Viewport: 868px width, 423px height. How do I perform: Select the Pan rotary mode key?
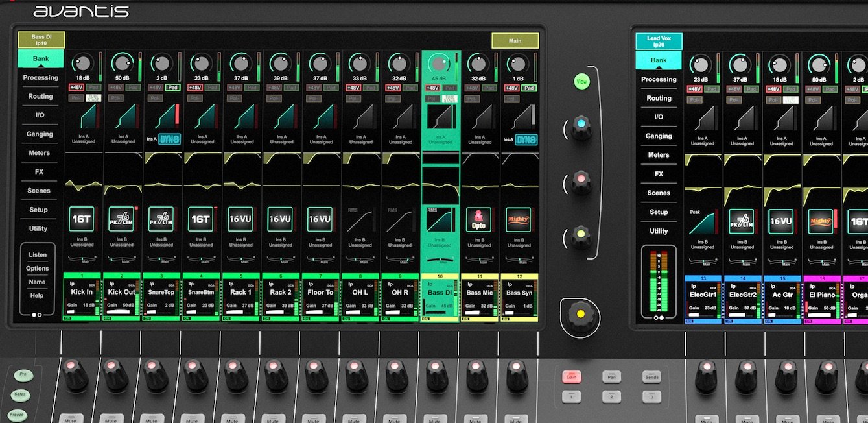pos(611,376)
